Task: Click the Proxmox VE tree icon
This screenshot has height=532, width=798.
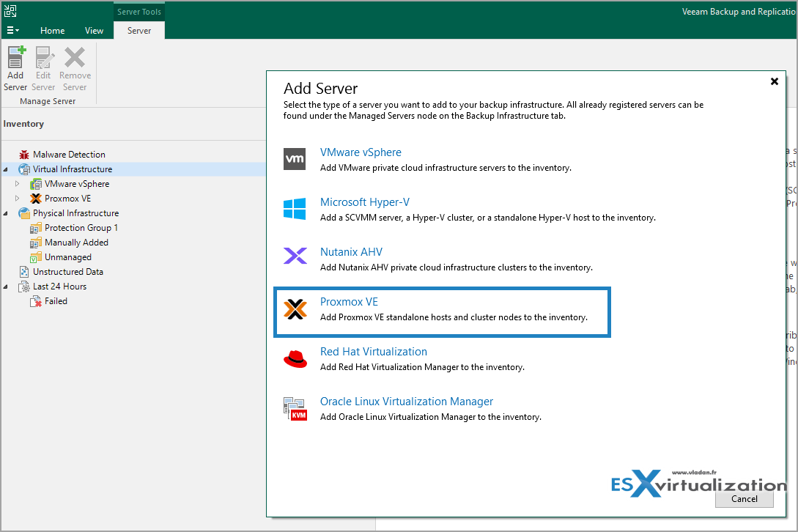Action: coord(36,199)
